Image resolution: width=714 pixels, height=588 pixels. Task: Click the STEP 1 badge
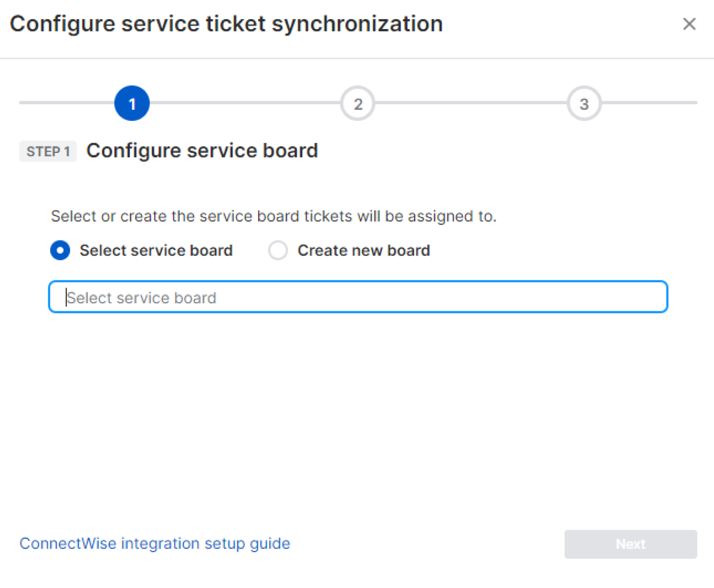pyautogui.click(x=48, y=151)
